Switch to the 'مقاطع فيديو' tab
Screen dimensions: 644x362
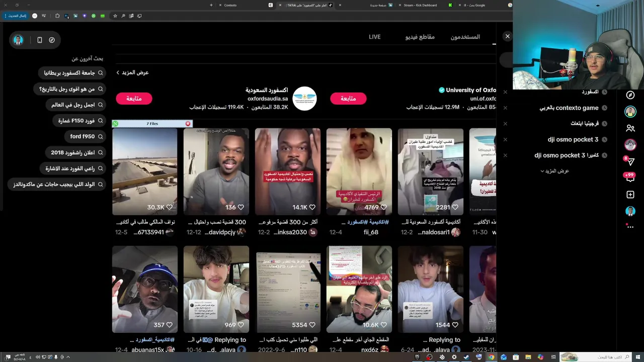[420, 37]
